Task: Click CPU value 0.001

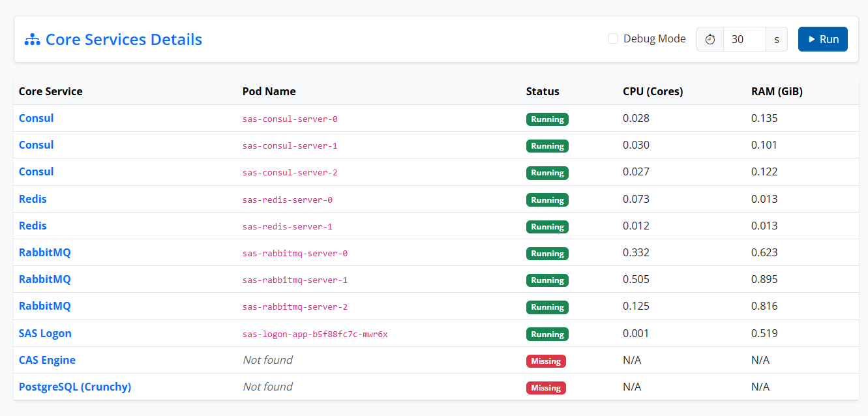Action: (636, 333)
